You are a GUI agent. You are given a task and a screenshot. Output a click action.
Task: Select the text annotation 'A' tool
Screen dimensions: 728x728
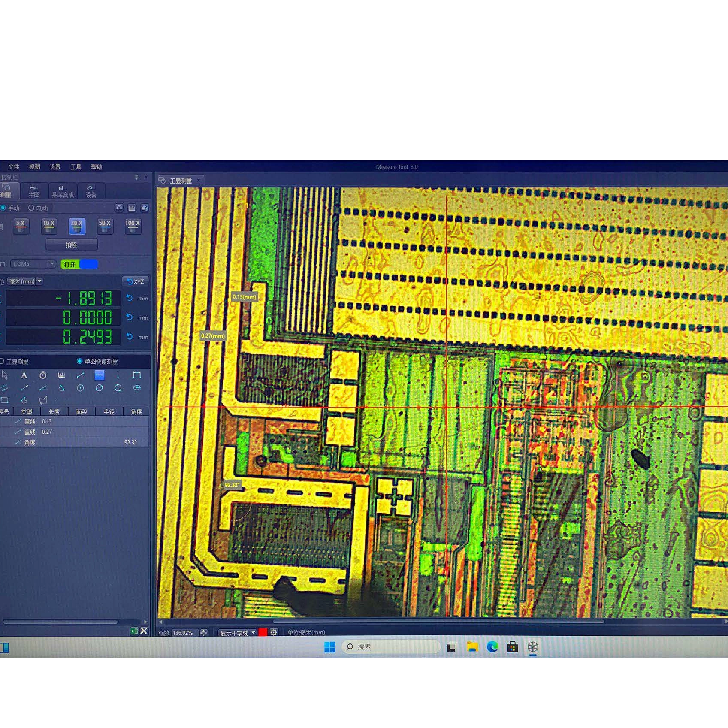point(24,375)
